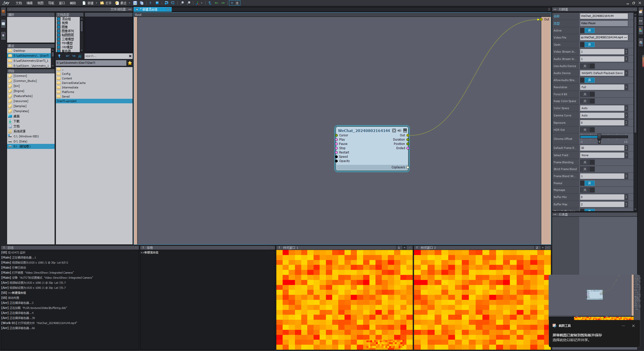Toggle the HDR Out switch
Image resolution: width=644 pixels, height=351 pixels.
(x=587, y=130)
